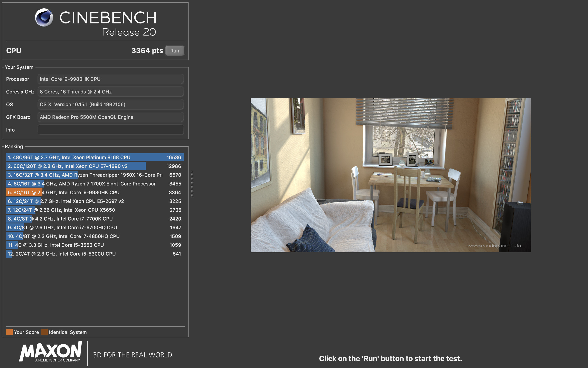The height and width of the screenshot is (368, 588).
Task: Select the AMD Ryzen 7 1700X ranking row
Action: tap(95, 184)
